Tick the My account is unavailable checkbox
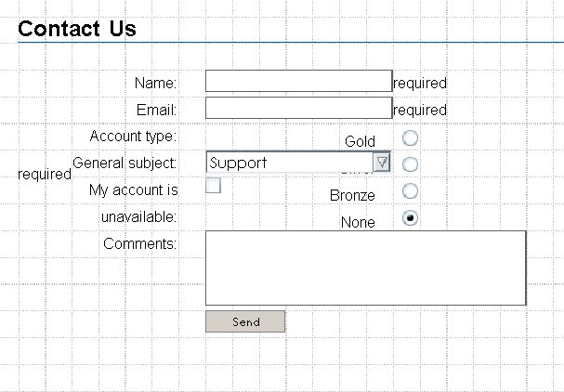Viewport: 564px width, 392px height. point(213,185)
